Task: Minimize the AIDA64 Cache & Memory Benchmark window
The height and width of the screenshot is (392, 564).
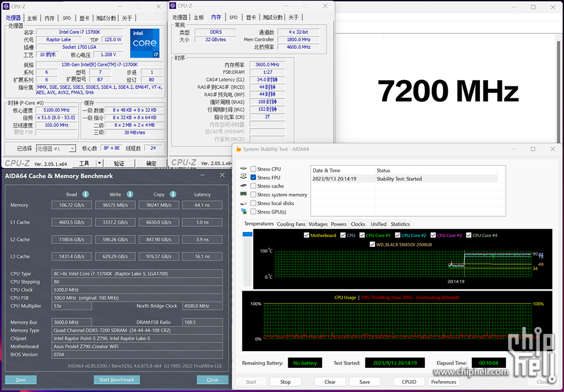Action: point(203,175)
